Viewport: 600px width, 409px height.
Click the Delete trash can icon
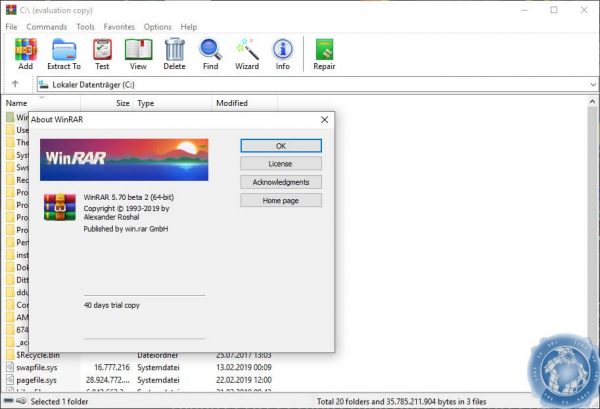tap(174, 50)
